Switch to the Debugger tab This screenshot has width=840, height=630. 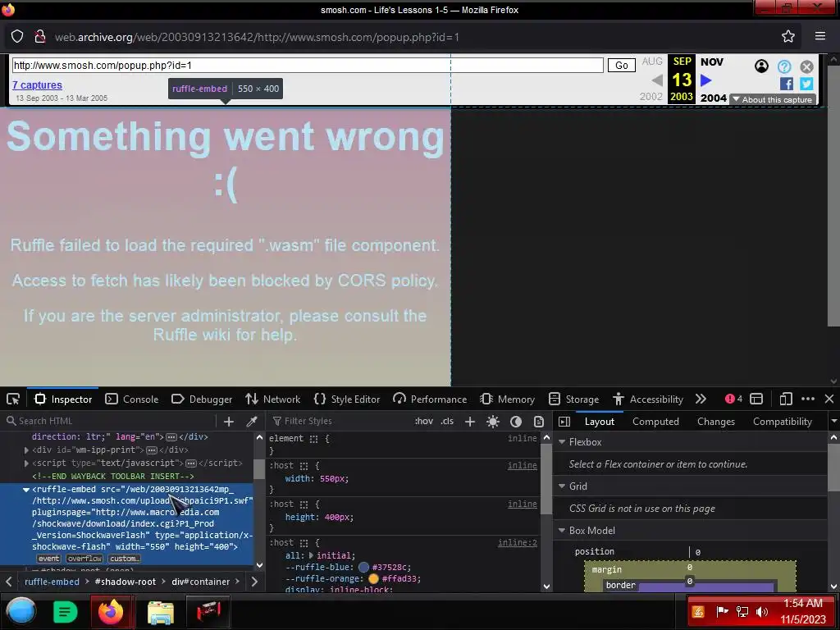click(202, 399)
